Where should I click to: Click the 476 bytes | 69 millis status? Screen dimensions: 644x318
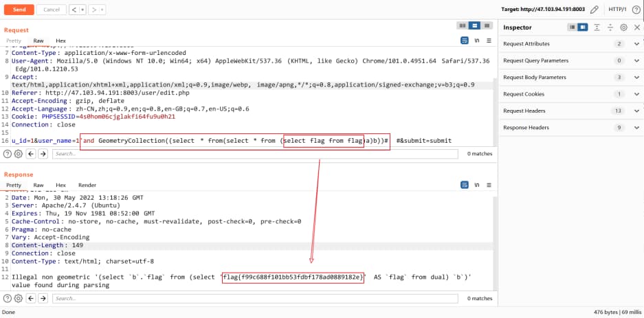click(x=617, y=313)
